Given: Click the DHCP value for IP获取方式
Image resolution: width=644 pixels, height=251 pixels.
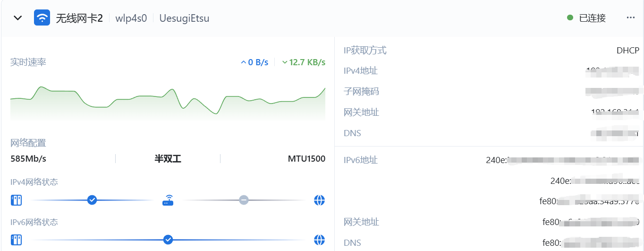Looking at the screenshot, I should click(627, 51).
